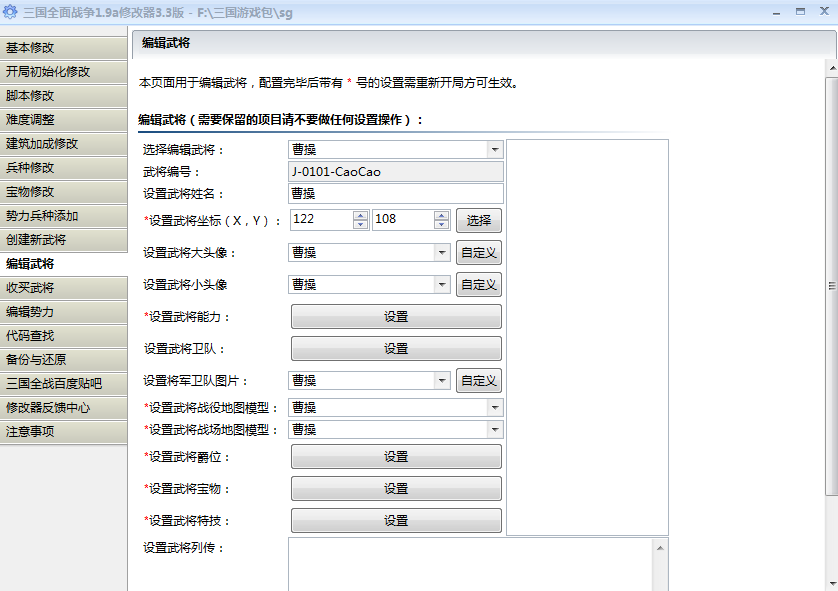
Task: Decrease the Y coordinate with down arrow
Action: [x=441, y=225]
